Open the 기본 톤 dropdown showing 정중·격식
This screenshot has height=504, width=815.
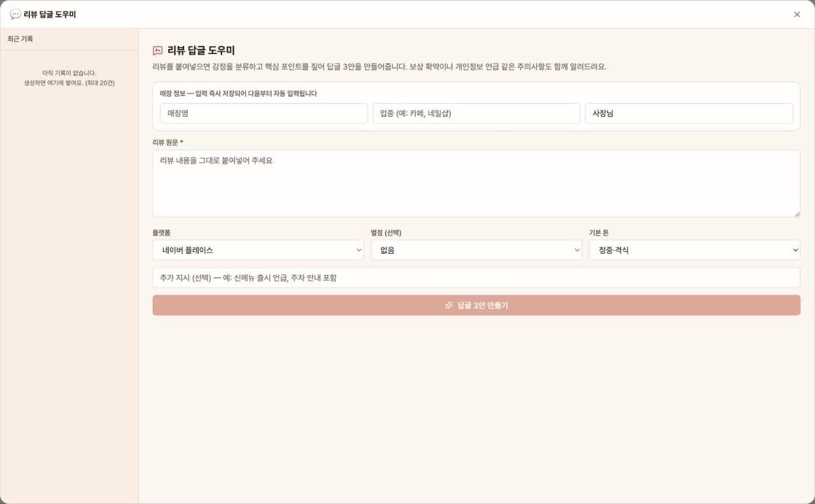[x=695, y=250]
